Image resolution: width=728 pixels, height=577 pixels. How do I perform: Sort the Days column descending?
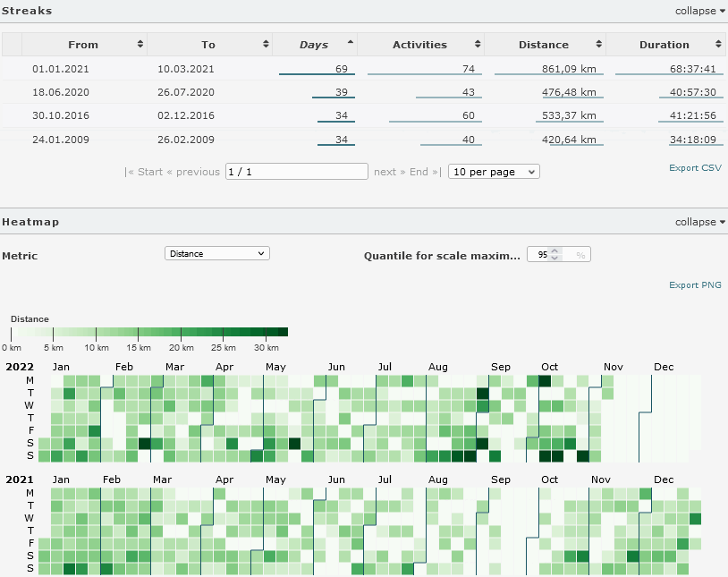coord(350,44)
